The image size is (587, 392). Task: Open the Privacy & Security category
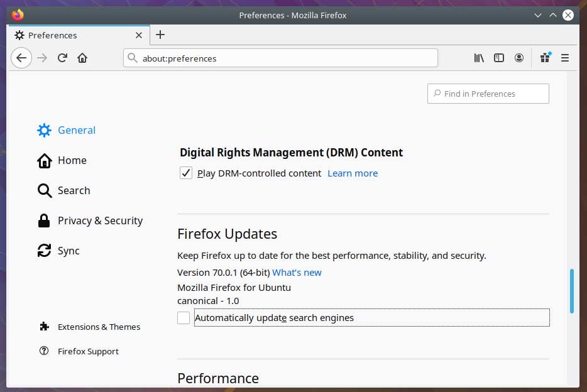90,220
